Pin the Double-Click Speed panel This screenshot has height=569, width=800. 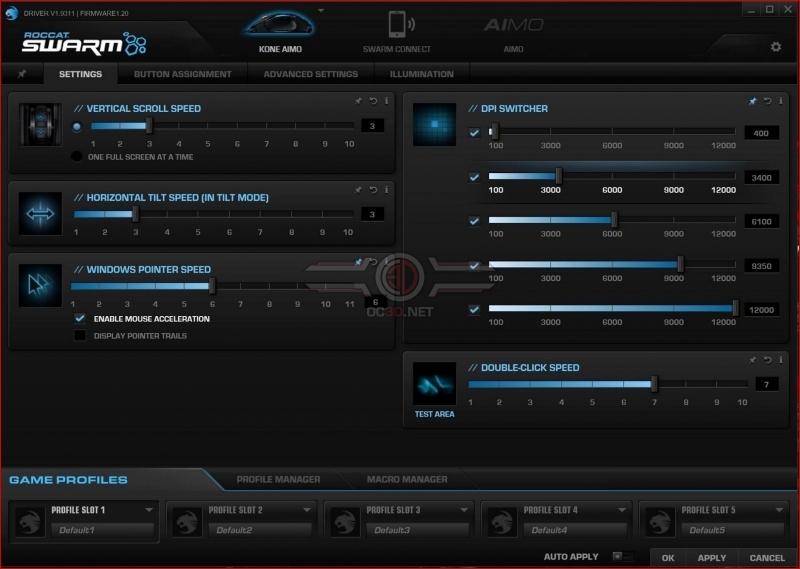tap(753, 360)
